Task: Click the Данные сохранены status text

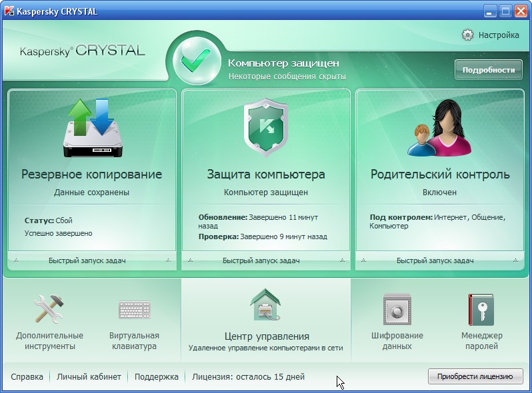Action: (91, 193)
